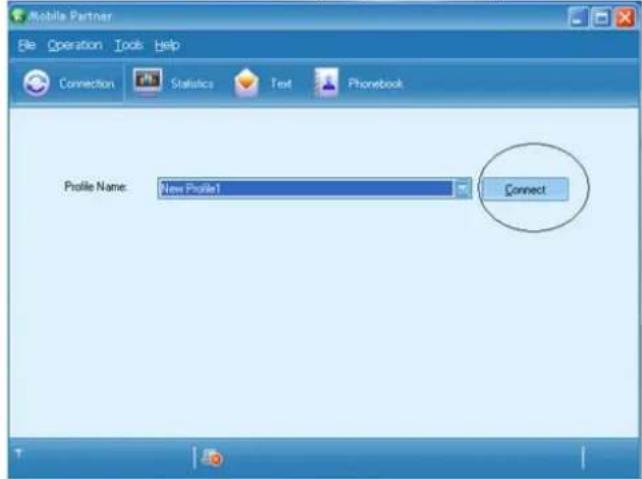Click the Mobile Partner title bar logo
This screenshot has height=479, width=642.
18,16
